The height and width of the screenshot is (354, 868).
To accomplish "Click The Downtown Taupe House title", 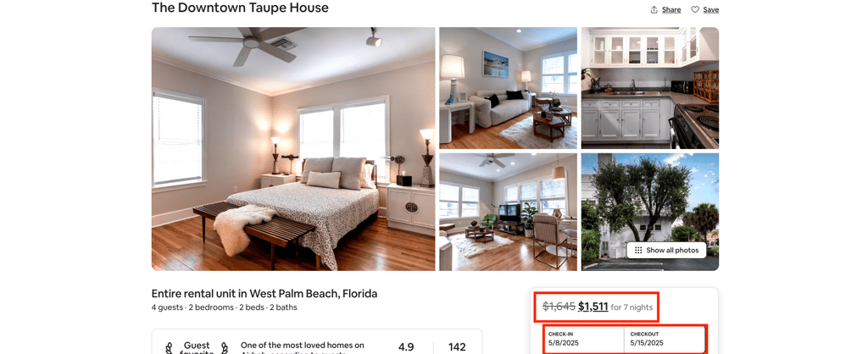I will point(240,8).
